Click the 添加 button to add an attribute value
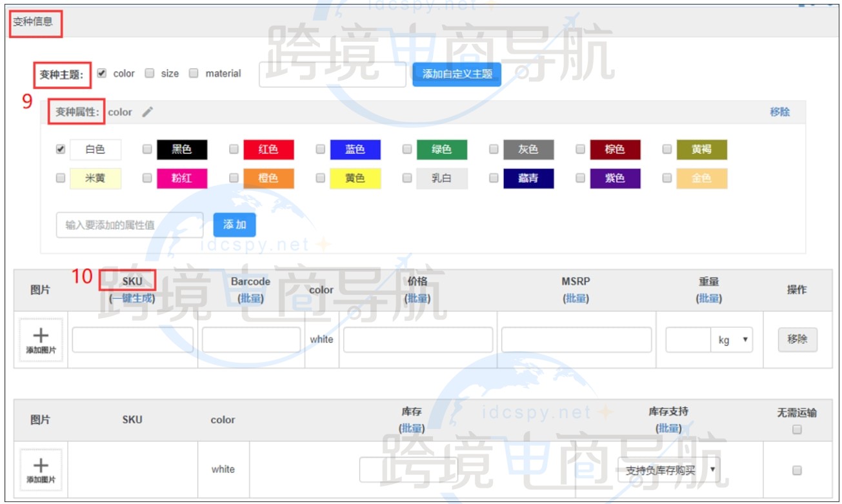 point(235,224)
